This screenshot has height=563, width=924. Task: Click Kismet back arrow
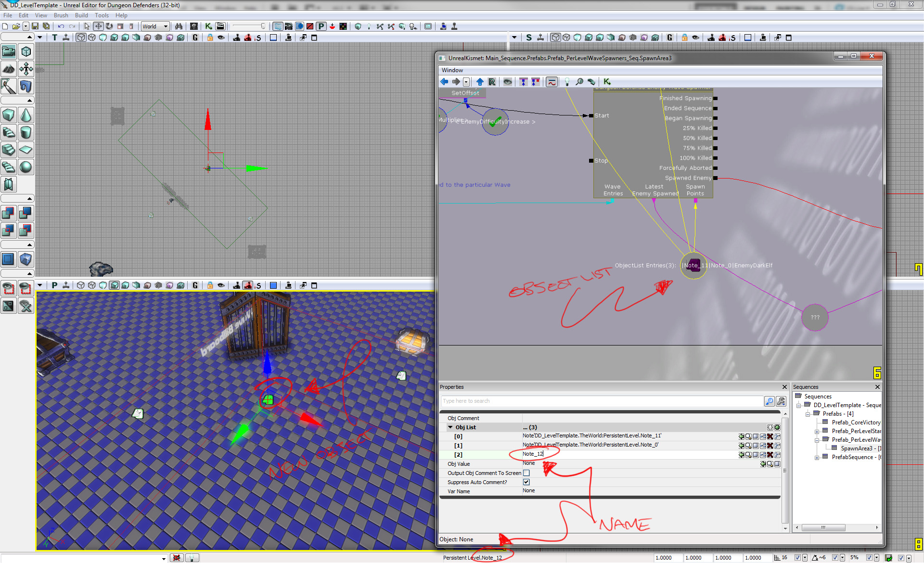pyautogui.click(x=444, y=82)
